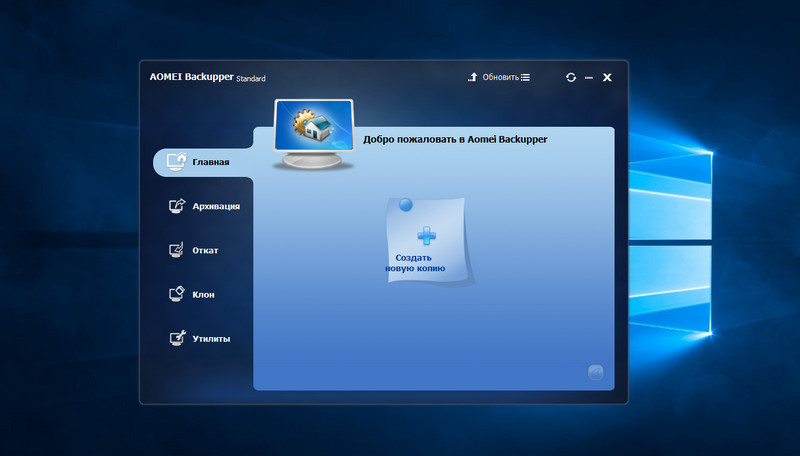The image size is (800, 456).
Task: Click the Архивация backup icon
Action: [177, 206]
